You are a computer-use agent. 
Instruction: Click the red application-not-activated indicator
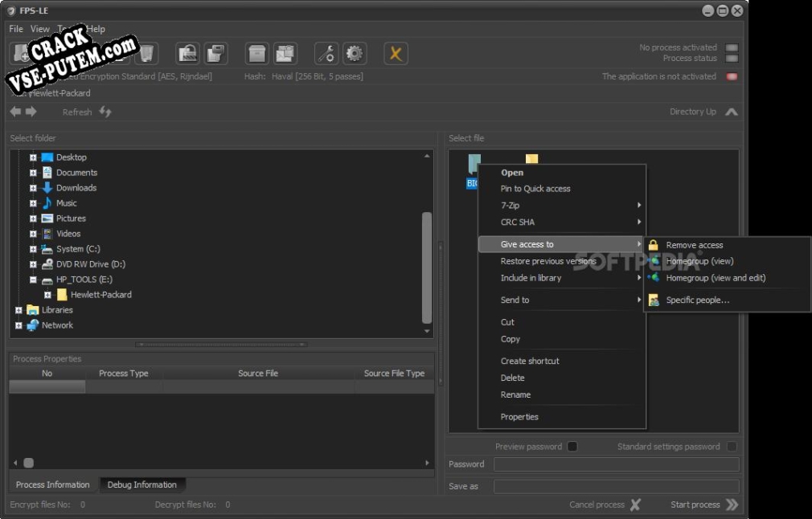(x=732, y=76)
